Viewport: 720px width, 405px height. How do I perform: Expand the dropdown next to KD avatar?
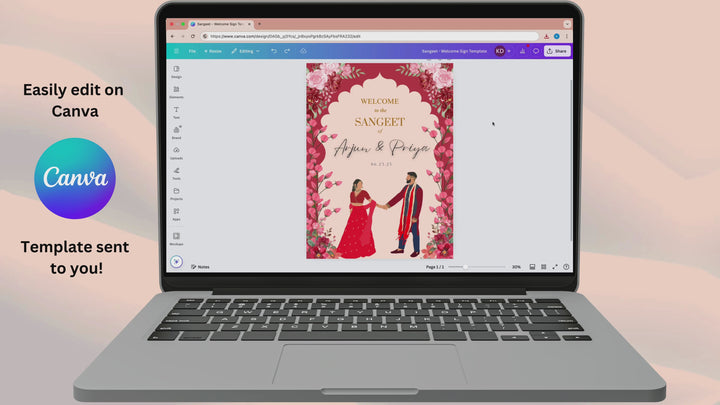(509, 51)
